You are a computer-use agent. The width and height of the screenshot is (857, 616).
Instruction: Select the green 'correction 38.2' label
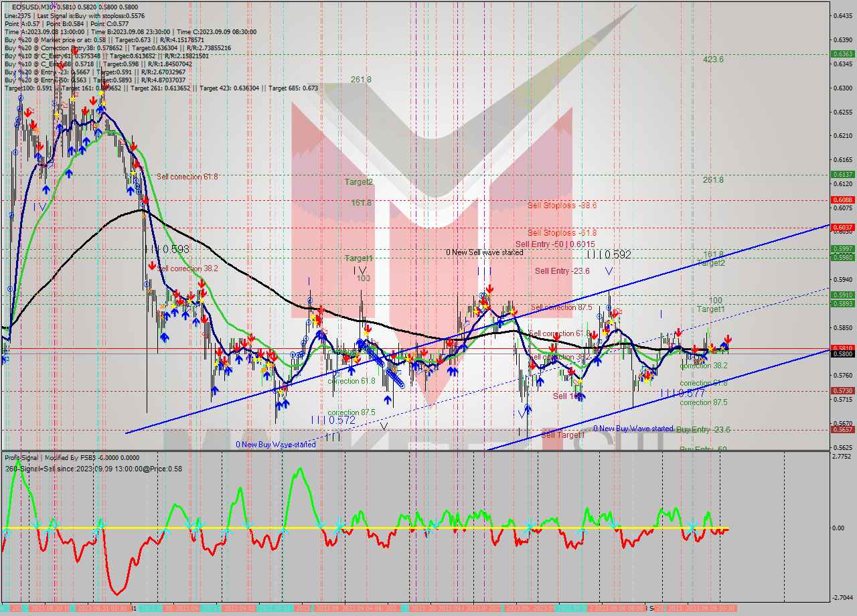(x=704, y=366)
